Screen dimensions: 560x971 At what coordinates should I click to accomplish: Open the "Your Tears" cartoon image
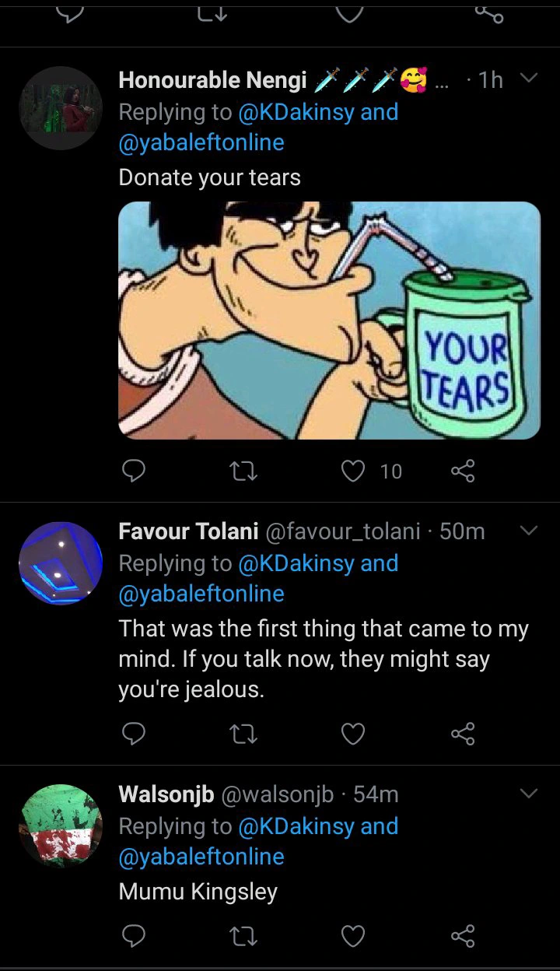coord(329,321)
